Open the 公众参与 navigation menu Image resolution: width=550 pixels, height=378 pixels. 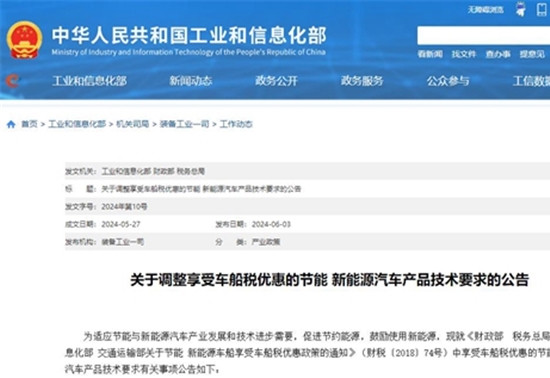(x=448, y=81)
